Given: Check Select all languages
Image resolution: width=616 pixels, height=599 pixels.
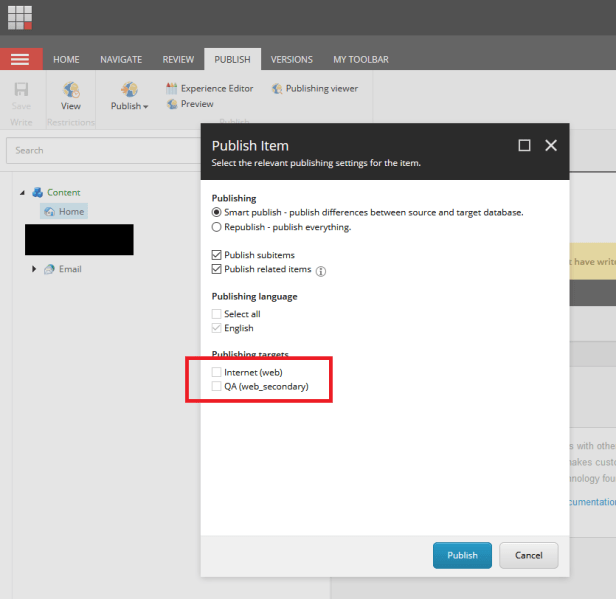Looking at the screenshot, I should click(x=216, y=314).
